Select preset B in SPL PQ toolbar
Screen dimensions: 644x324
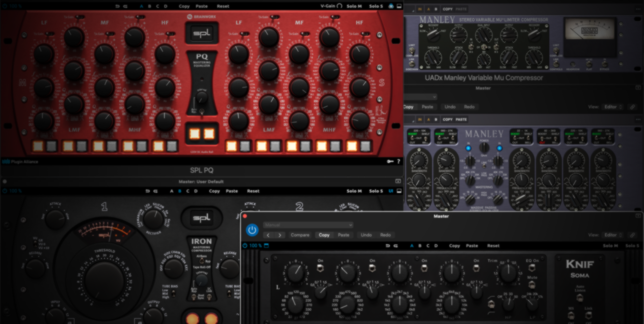tap(150, 6)
